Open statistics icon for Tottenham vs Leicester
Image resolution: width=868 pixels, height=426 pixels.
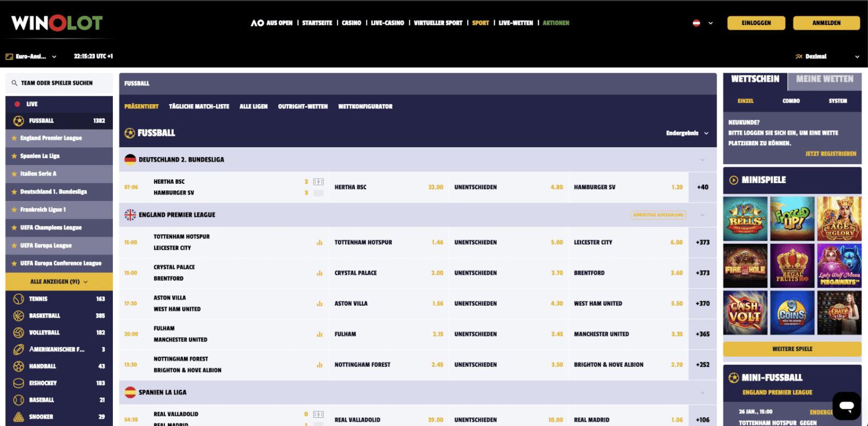(320, 242)
